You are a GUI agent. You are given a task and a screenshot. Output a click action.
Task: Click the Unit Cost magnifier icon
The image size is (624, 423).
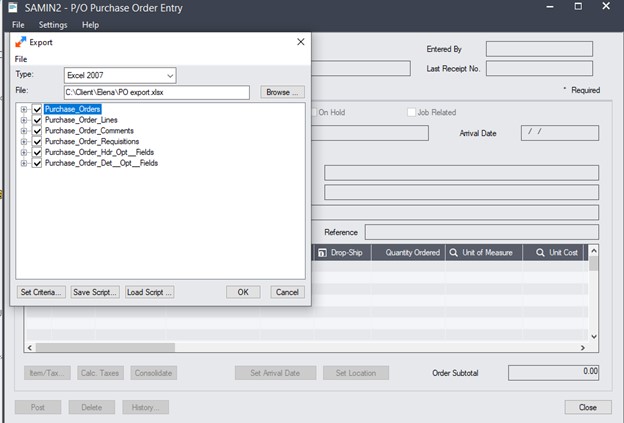540,253
